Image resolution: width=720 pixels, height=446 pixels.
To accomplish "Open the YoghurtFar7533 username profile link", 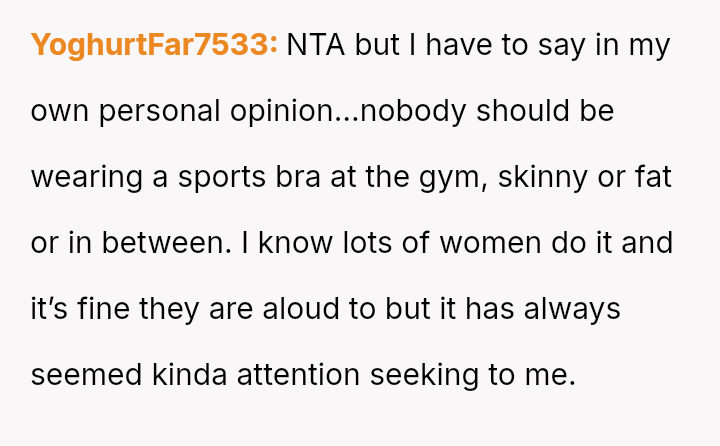I will click(154, 45).
